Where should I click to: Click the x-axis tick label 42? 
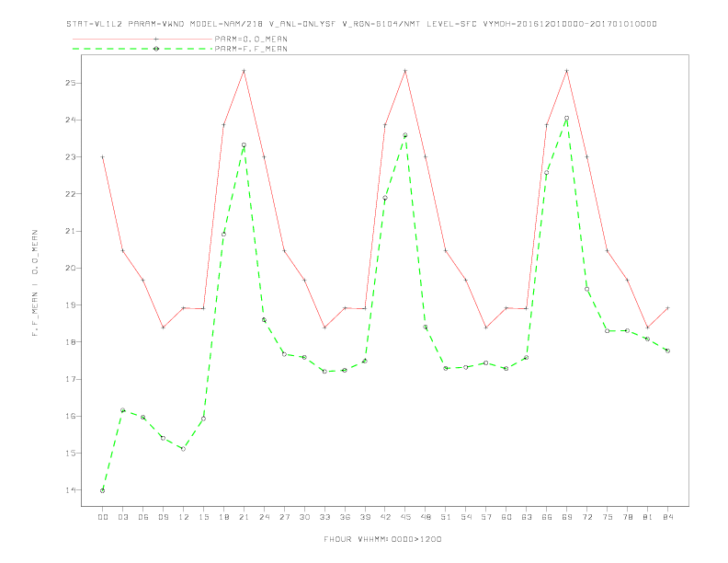click(x=385, y=517)
